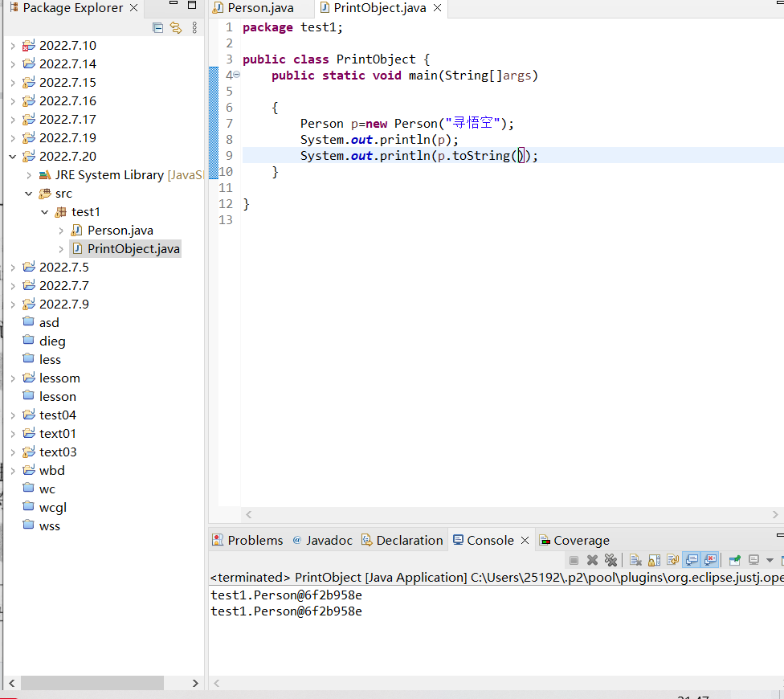Open the Declaration tab
This screenshot has width=784, height=699.
tap(402, 541)
